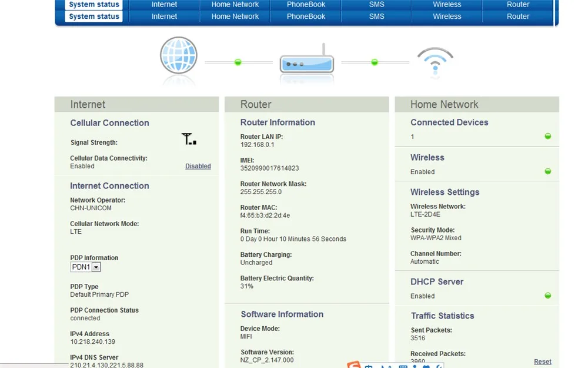Screen dimensions: 588x368
Task: Click green dot between globe and router
Action: [x=238, y=62]
